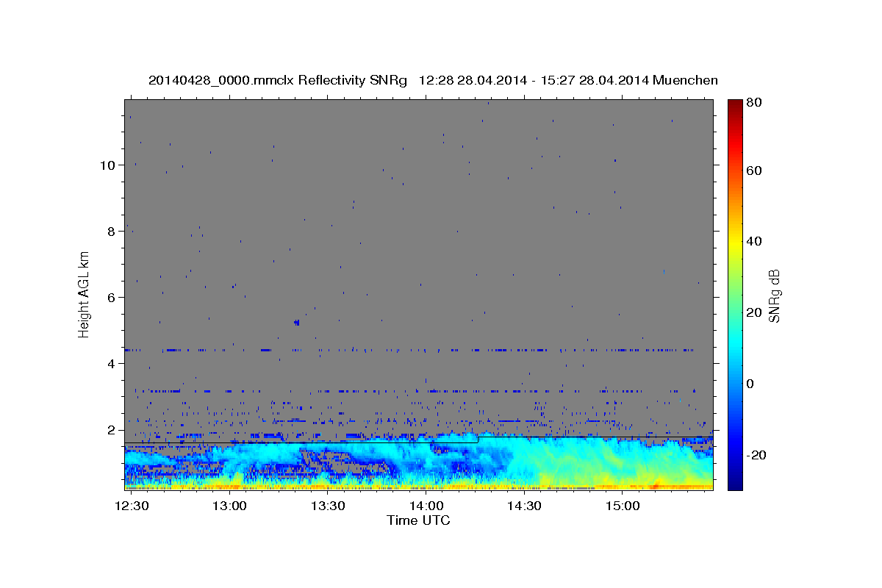Click the colorbar value 80
Viewport: 882px width, 588px height.
point(754,103)
